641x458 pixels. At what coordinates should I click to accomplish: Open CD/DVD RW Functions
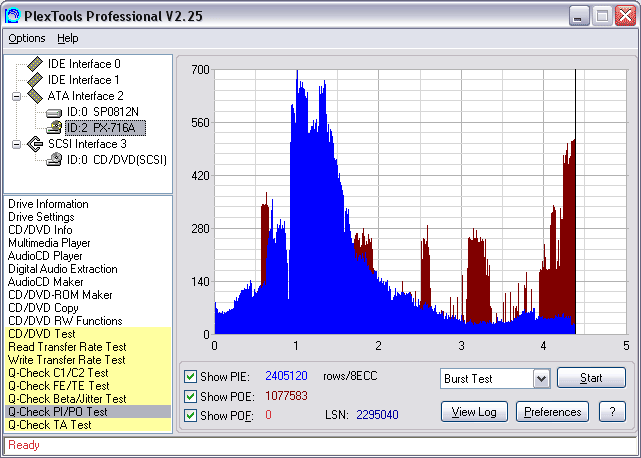65,321
